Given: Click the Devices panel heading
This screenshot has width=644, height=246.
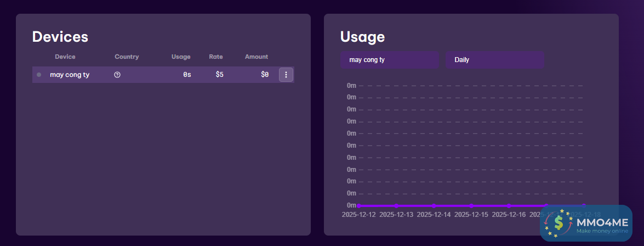Looking at the screenshot, I should 60,37.
